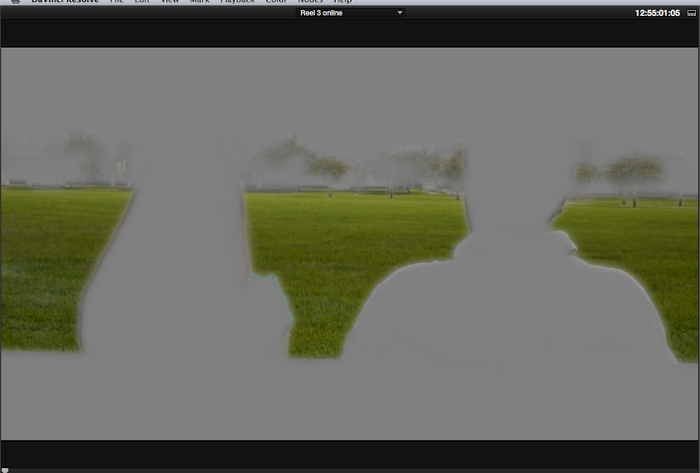Click the small viewer mode icon beside the timecode

point(692,13)
